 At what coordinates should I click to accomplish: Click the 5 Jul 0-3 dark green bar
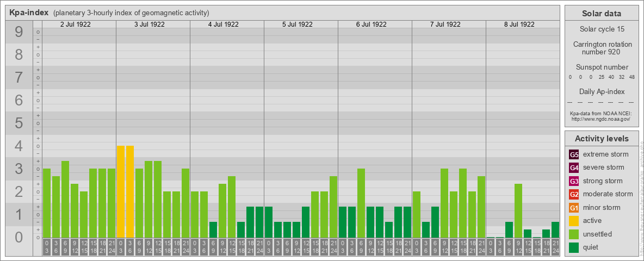(269, 222)
